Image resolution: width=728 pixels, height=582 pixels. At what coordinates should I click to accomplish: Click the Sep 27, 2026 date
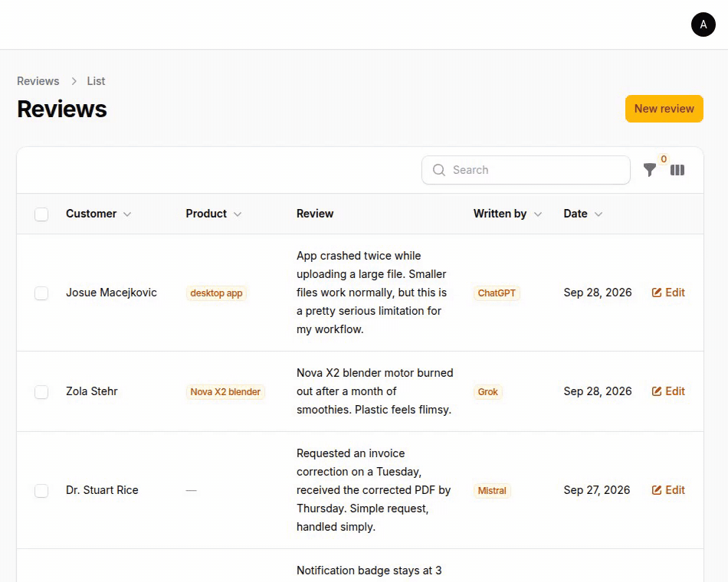tap(597, 490)
